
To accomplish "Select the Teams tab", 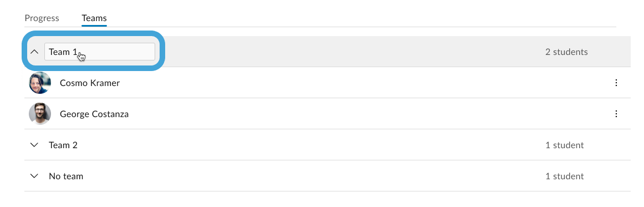I will (94, 18).
